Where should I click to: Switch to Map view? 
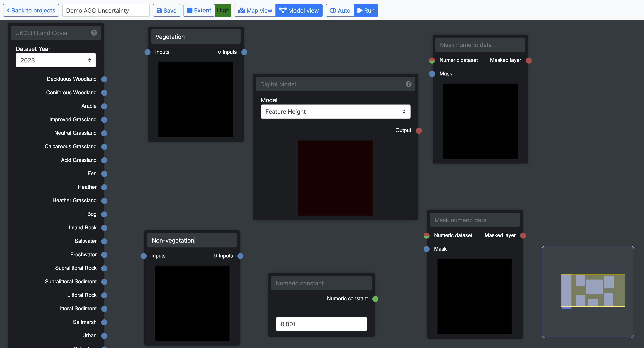255,11
